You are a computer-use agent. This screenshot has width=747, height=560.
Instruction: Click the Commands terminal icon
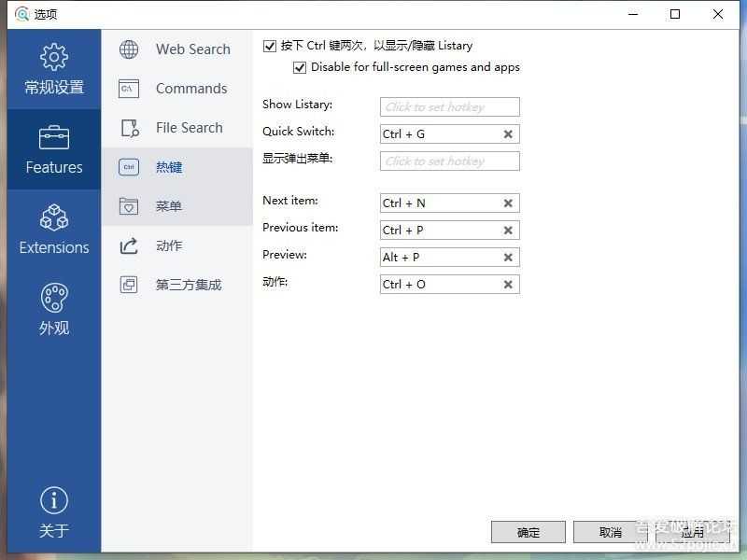(x=129, y=89)
